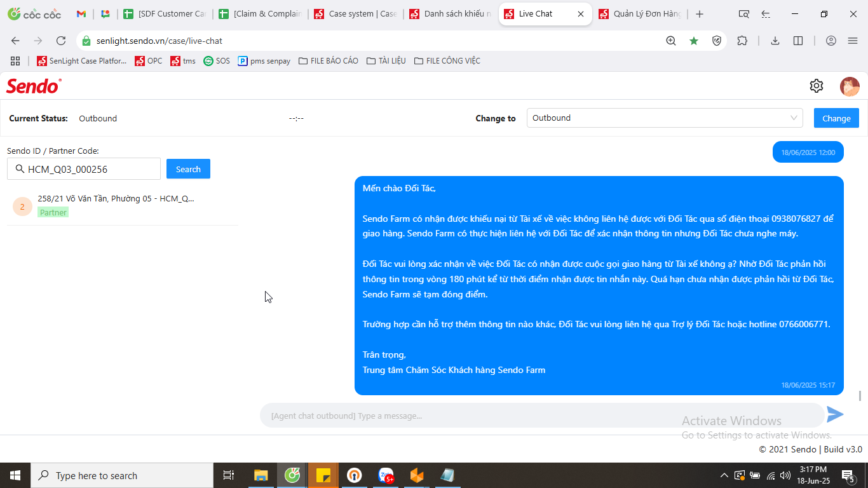Open the SOS bookmark

point(217,61)
